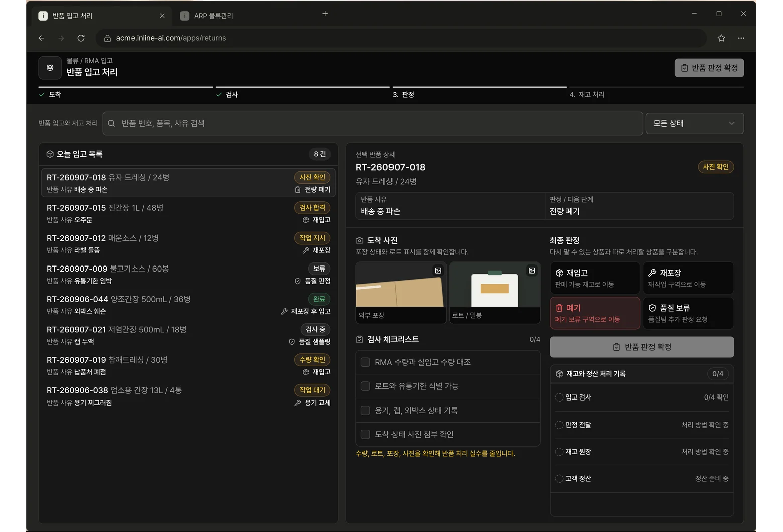The image size is (783, 532).
Task: Check 도착 상태 사진 첨부 확인
Action: (365, 434)
